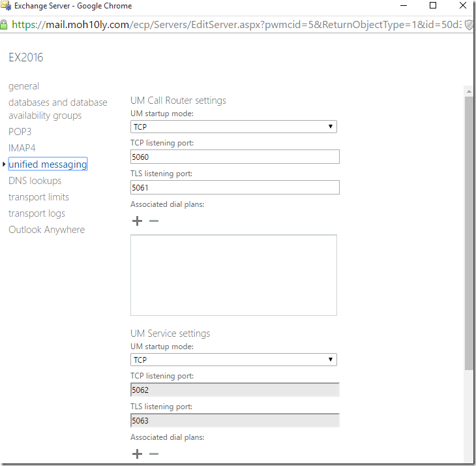Click Call Router TLS listening port field 5061
476x466 pixels.
[235, 187]
